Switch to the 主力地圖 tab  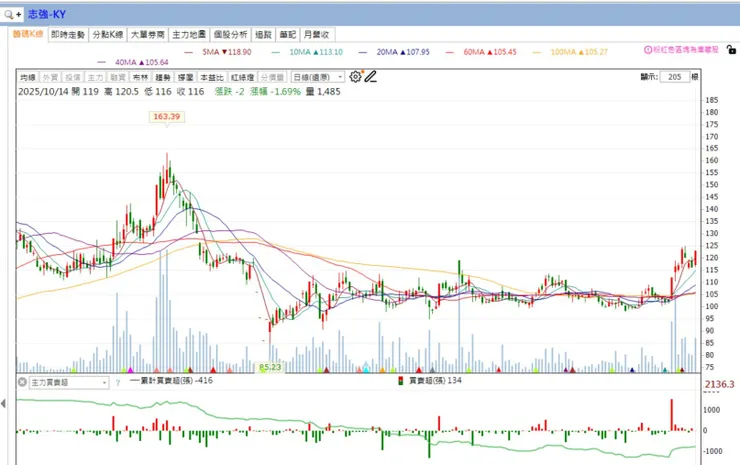tap(189, 34)
